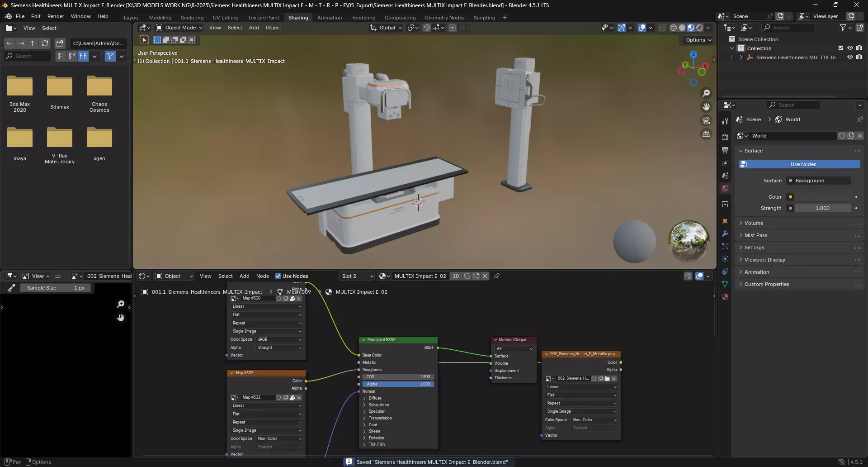Open the Output properties tab
Image resolution: width=868 pixels, height=467 pixels.
725,150
